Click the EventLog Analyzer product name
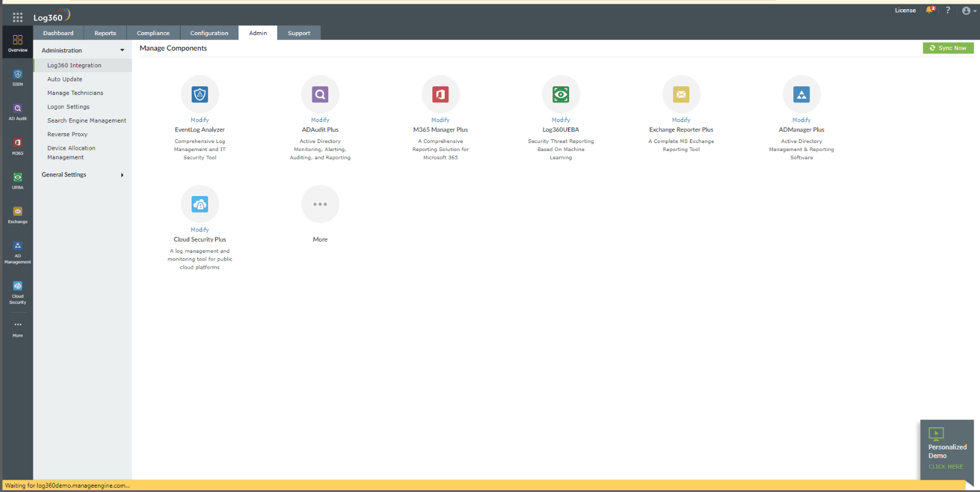This screenshot has width=980, height=492. [200, 130]
